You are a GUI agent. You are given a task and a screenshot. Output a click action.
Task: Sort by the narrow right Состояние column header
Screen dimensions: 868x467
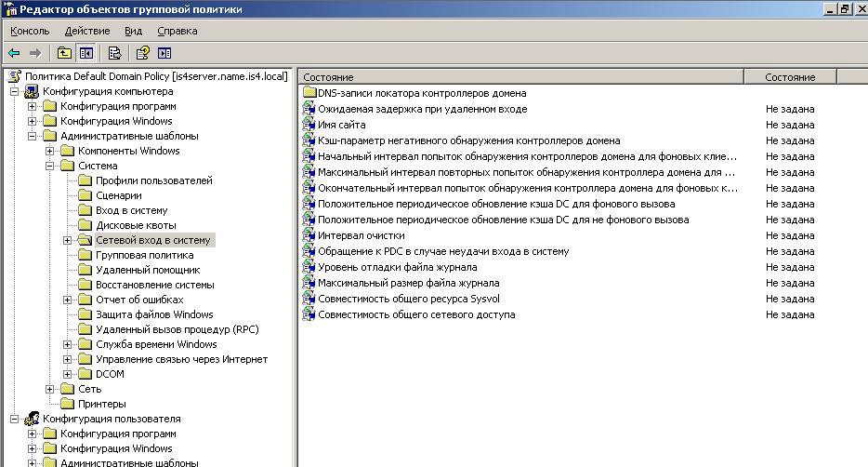coord(790,77)
